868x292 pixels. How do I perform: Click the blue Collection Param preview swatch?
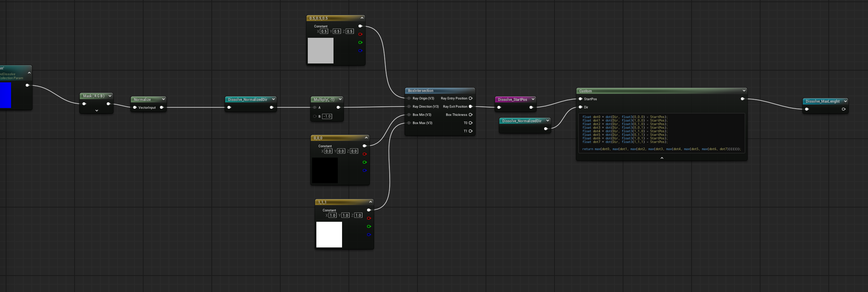[5, 95]
